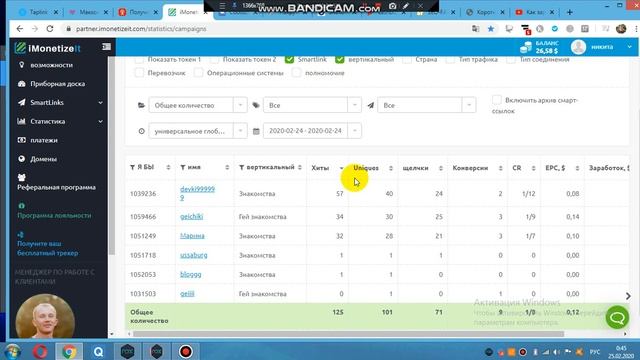Screen dimensions: 640x360
Task: Click the browser address bar URL
Action: pos(141,29)
